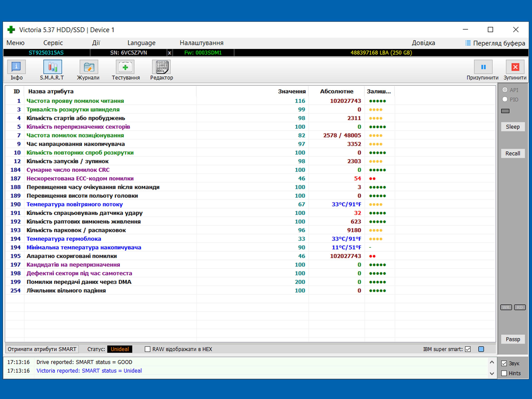Click the Unideal status indicator

click(x=120, y=349)
